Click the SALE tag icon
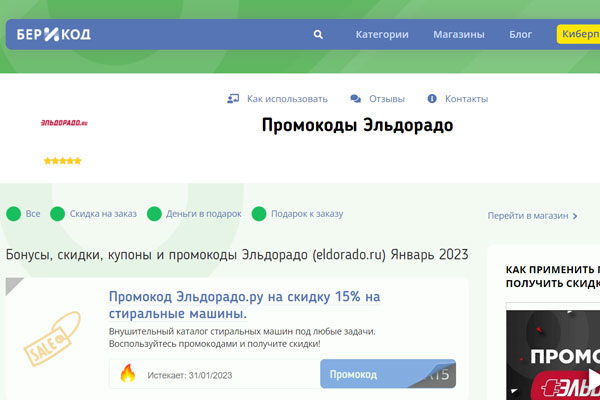The image size is (600, 400). [52, 339]
